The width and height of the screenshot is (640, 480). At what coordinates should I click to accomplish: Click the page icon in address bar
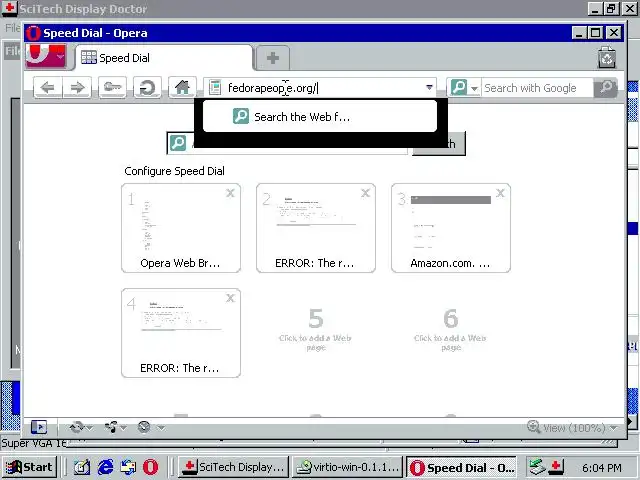coord(215,87)
